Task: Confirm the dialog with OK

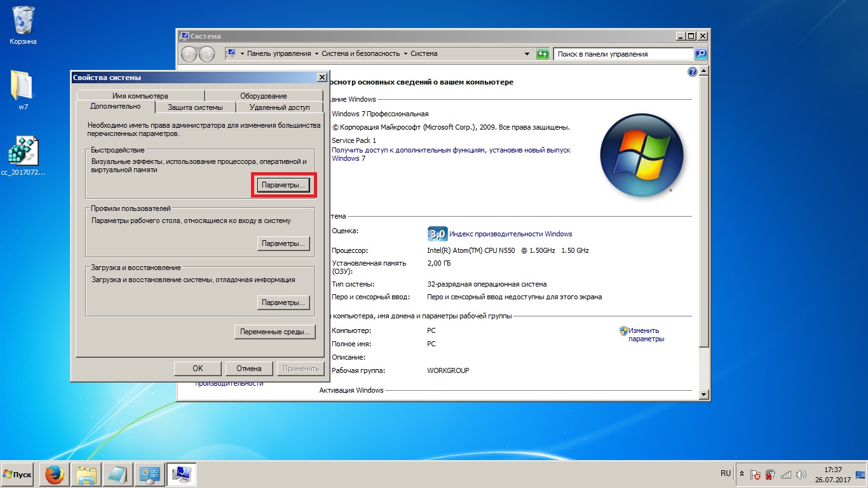Action: point(198,369)
